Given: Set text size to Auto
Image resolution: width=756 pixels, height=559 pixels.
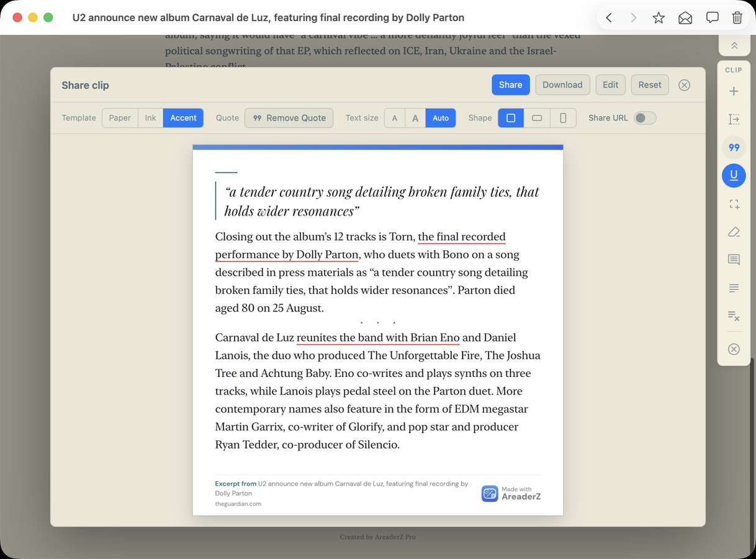Looking at the screenshot, I should pyautogui.click(x=441, y=118).
